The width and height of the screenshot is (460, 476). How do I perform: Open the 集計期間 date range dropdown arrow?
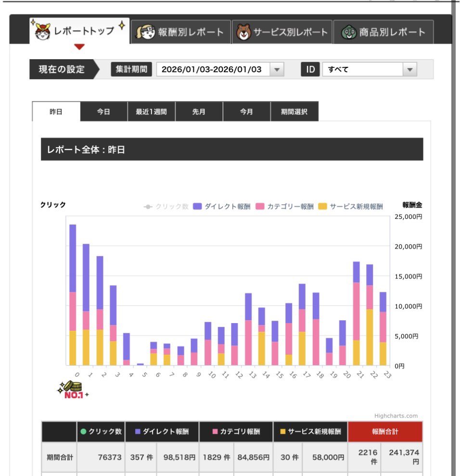click(x=276, y=69)
